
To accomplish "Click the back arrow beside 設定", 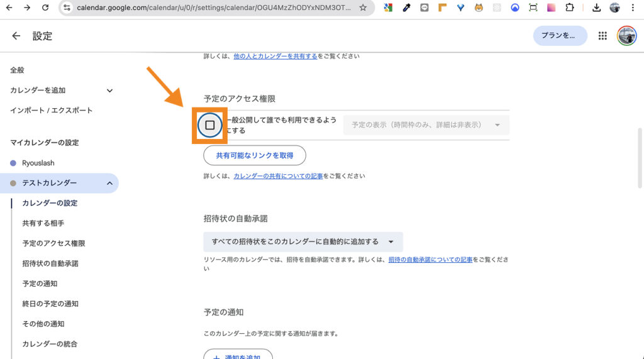I will tap(16, 36).
